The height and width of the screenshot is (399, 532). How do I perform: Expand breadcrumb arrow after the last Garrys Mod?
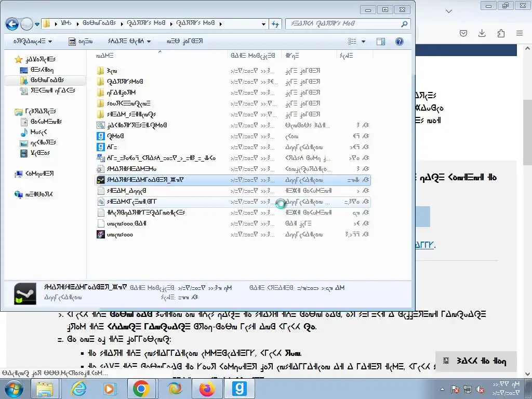tap(220, 24)
